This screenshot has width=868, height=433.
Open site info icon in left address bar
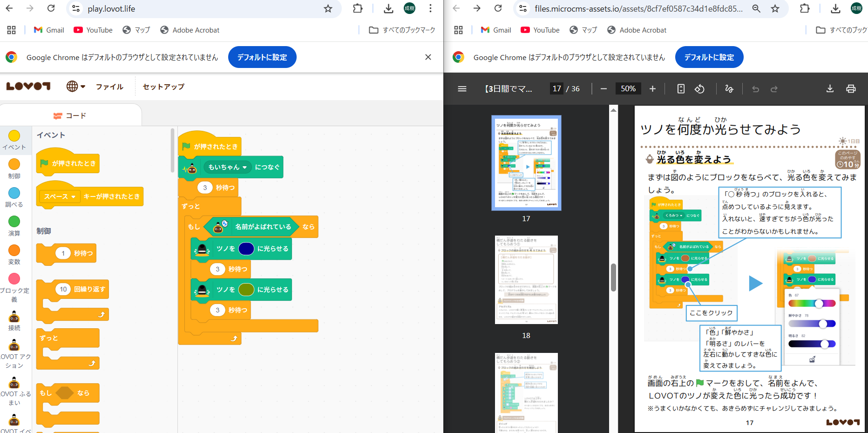[76, 8]
